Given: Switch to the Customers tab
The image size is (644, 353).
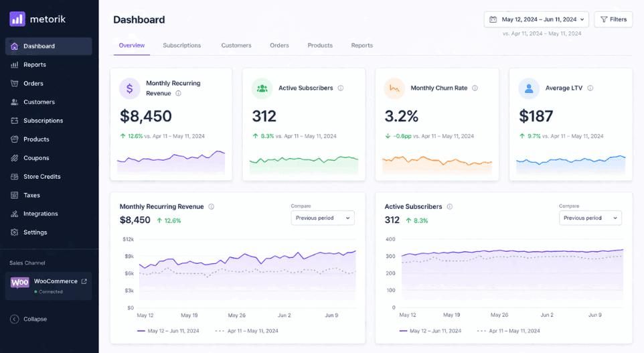Looking at the screenshot, I should [236, 45].
